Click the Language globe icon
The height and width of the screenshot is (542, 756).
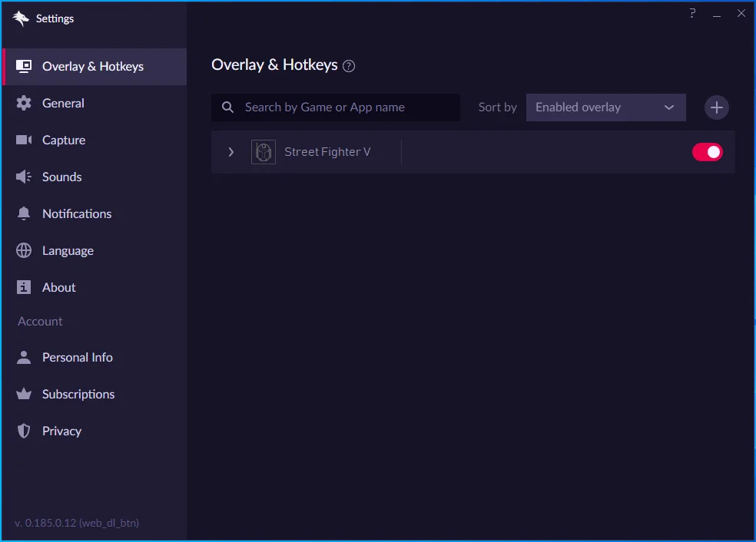pos(24,250)
